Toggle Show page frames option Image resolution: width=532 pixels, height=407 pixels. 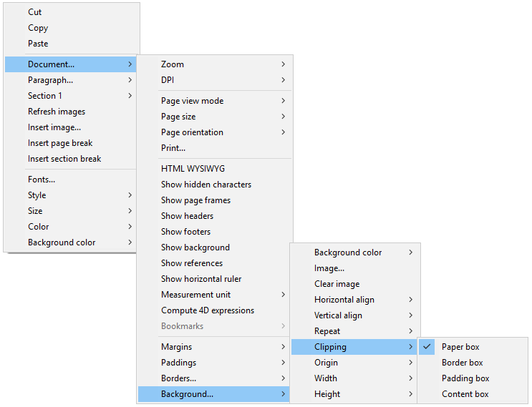[195, 200]
